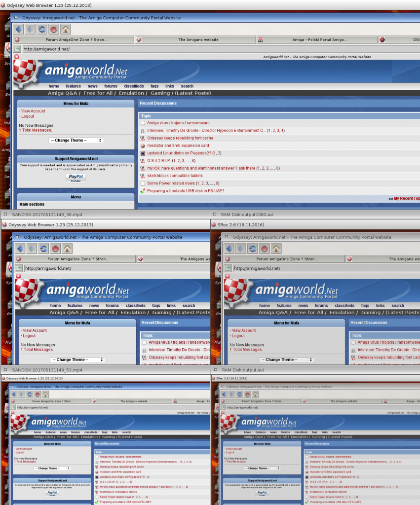Click PayPal Donate button in largest Odyssey window
This screenshot has height=505, width=420.
coord(76,178)
